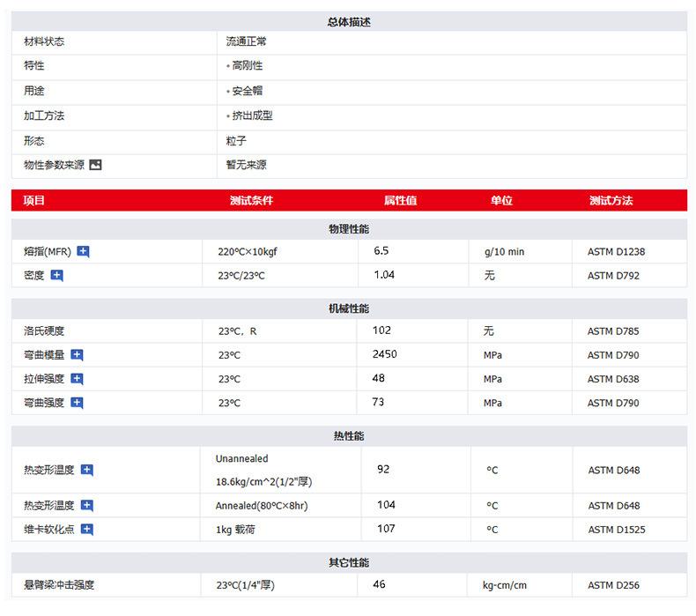Collapse the 机械性能 section header
696x616 pixels.
348,308
